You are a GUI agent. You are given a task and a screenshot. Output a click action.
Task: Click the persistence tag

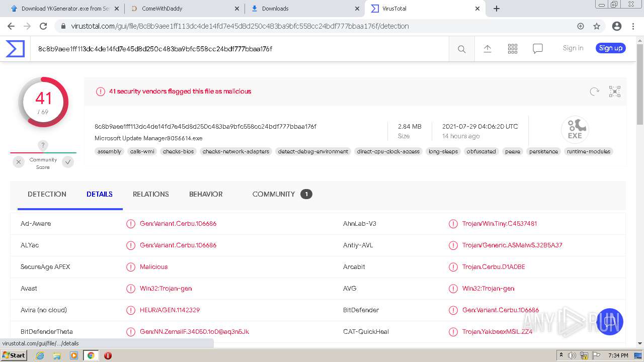pyautogui.click(x=543, y=151)
